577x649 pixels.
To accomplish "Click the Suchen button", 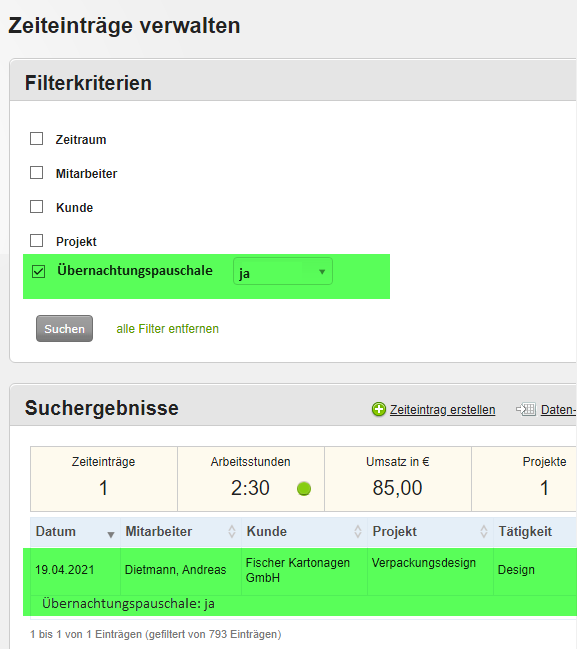I will (x=64, y=329).
